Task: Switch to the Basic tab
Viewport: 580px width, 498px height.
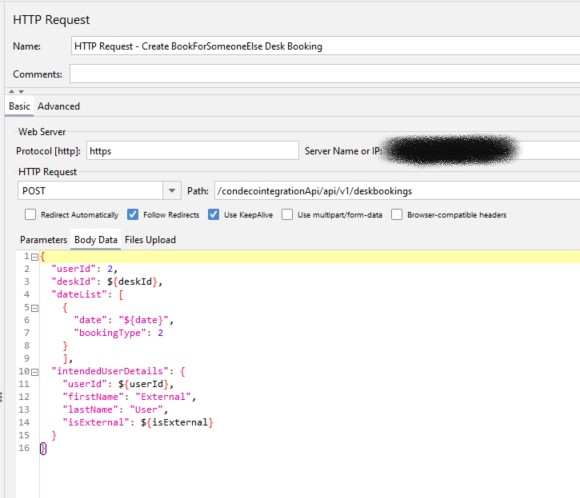Action: tap(19, 106)
